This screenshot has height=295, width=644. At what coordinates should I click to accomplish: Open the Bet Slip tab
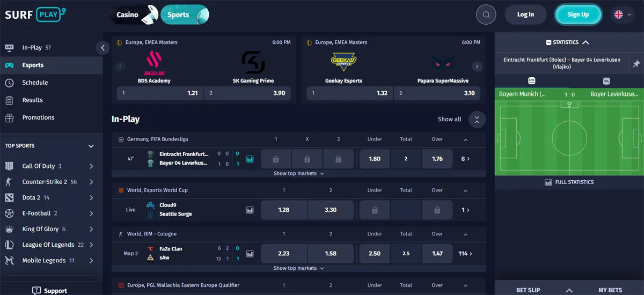click(x=529, y=290)
